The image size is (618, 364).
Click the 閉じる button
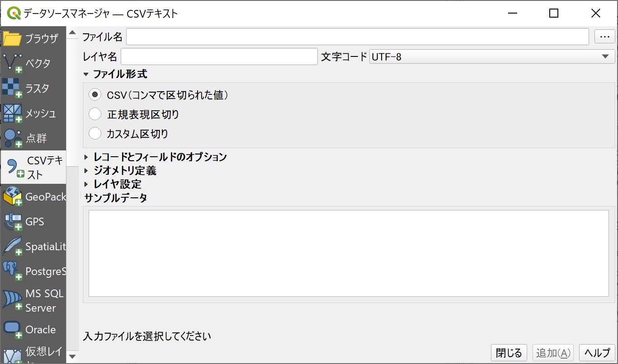click(509, 353)
